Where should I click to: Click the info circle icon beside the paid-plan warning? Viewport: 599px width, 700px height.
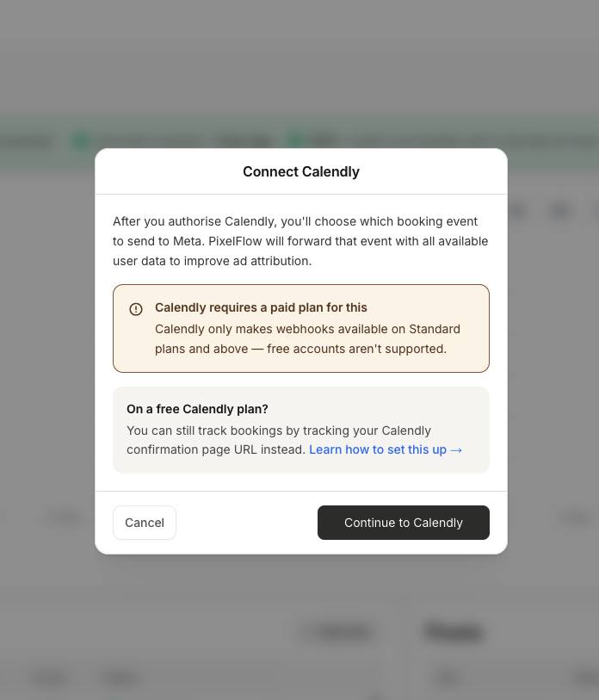pos(137,307)
